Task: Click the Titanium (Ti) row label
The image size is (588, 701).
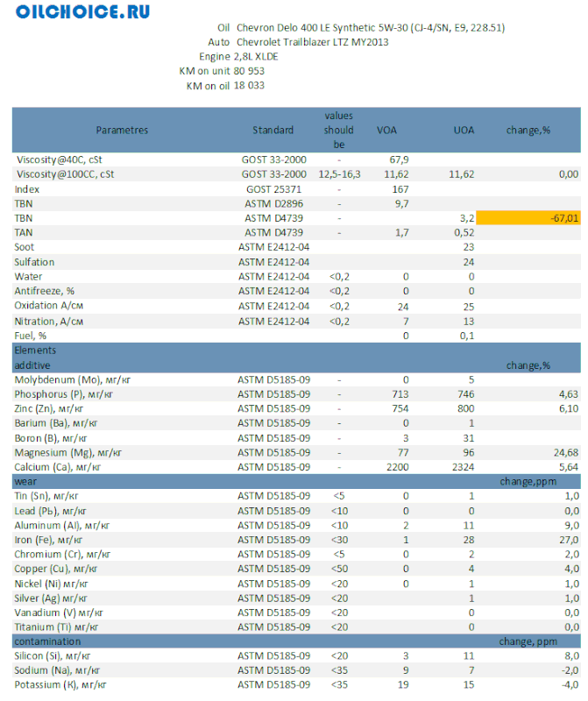Action: click(x=56, y=627)
